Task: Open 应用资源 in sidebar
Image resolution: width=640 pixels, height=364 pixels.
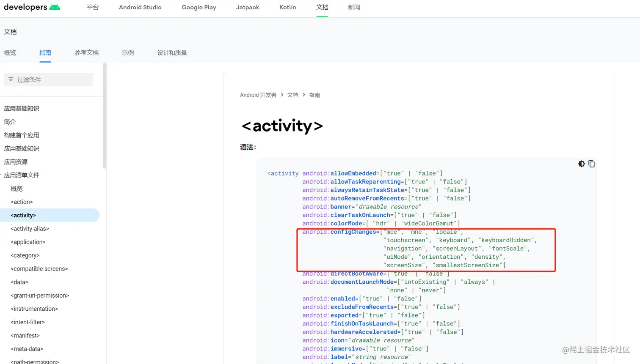Action: click(16, 162)
